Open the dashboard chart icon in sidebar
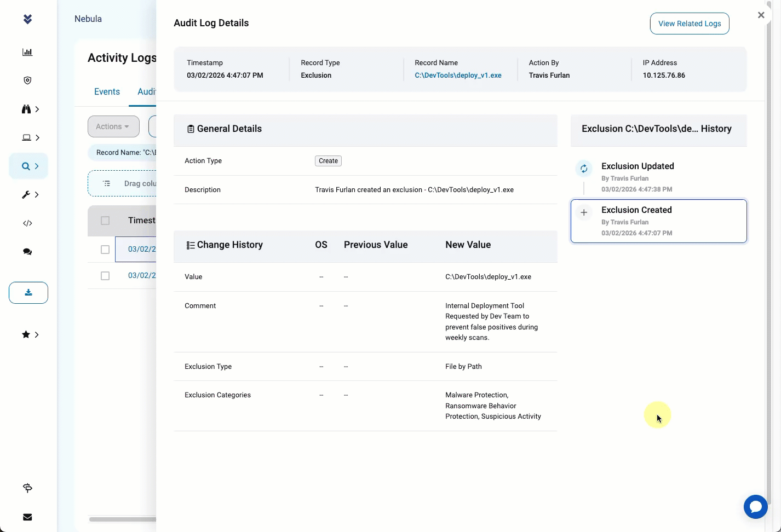 point(27,53)
